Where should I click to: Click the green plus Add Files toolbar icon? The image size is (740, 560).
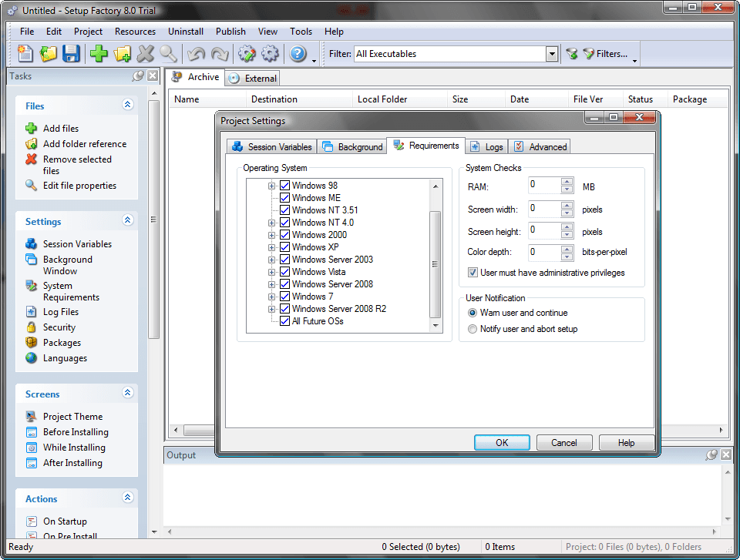pos(99,54)
